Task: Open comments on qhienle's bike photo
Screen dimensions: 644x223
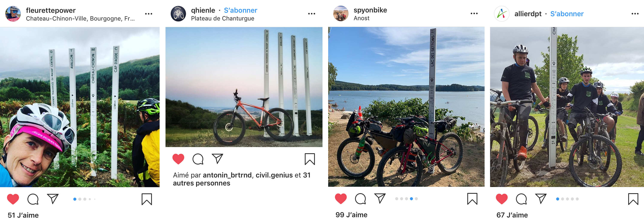Action: tap(198, 159)
